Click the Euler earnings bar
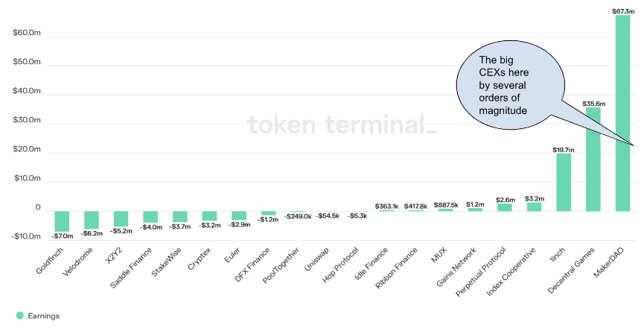 click(239, 215)
